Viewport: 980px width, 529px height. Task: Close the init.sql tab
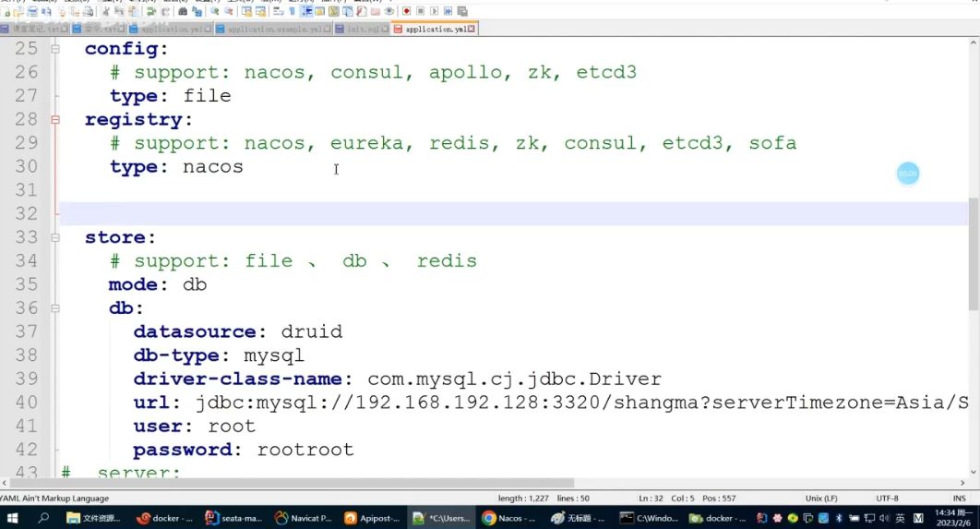tap(385, 29)
